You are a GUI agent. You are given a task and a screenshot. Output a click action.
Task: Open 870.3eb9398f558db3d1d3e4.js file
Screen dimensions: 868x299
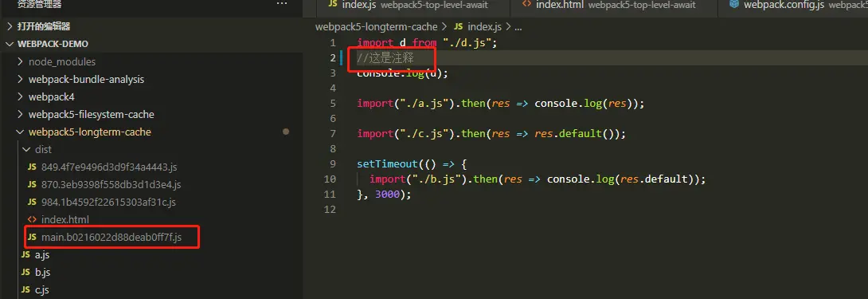pos(111,185)
